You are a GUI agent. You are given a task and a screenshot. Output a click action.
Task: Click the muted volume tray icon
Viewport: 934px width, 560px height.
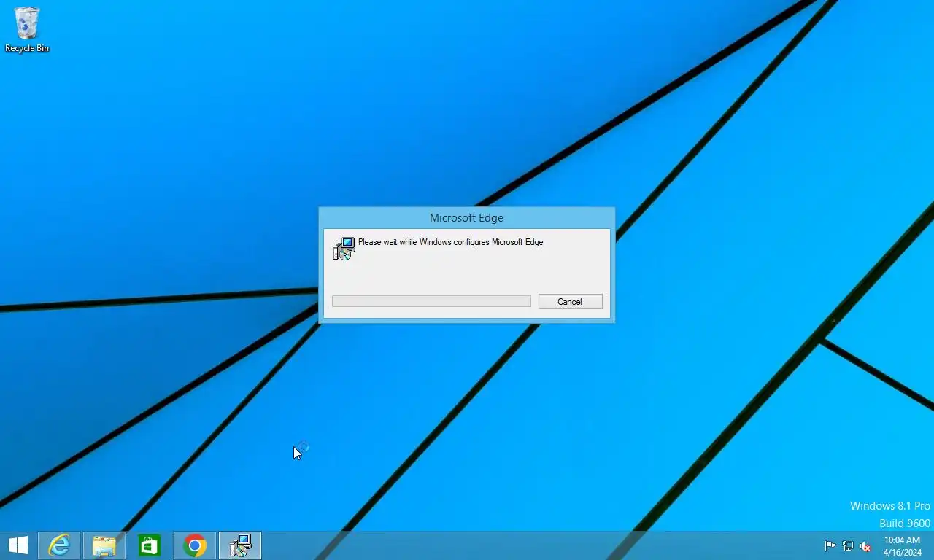(x=865, y=546)
